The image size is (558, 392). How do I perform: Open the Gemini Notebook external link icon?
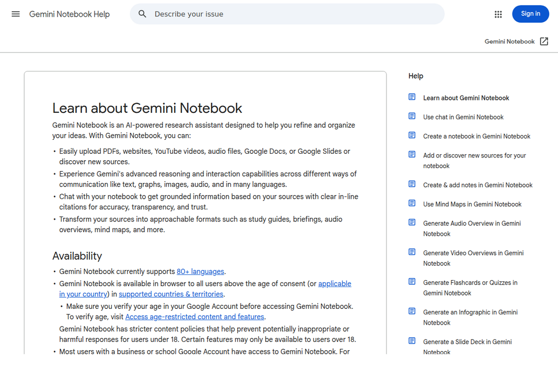544,41
